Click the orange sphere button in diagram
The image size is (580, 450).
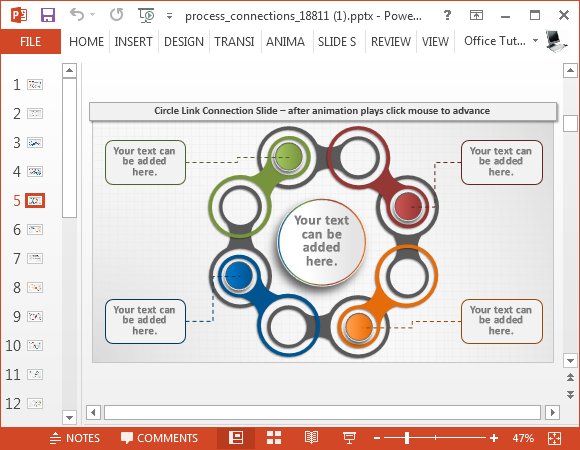tap(358, 327)
